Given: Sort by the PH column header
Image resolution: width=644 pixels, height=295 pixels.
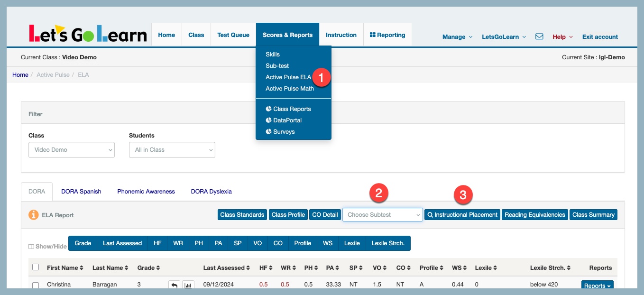Looking at the screenshot, I should click(311, 268).
